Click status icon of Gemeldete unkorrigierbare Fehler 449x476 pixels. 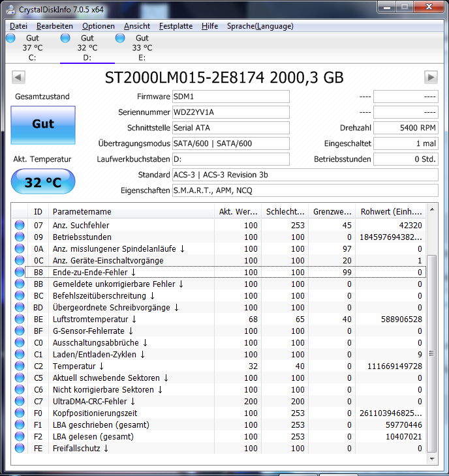click(x=20, y=284)
